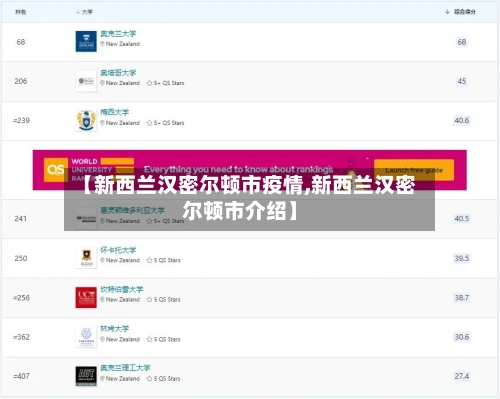Select the score 30.6 for 林肯大学
Viewport: 500px width, 399px height.
tap(462, 337)
